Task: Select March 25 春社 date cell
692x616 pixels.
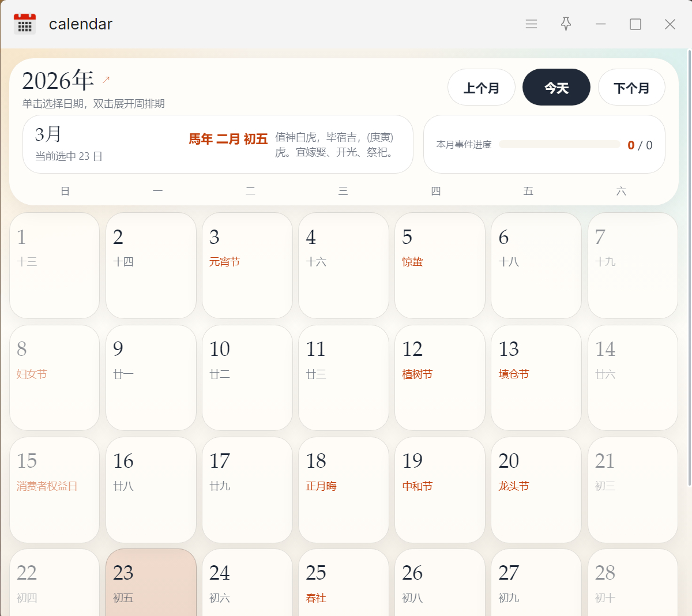Action: [343, 583]
